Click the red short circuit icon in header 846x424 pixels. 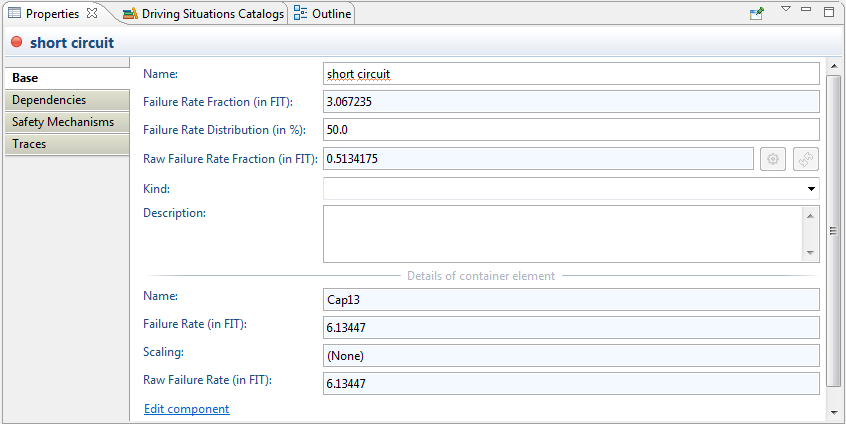point(16,43)
